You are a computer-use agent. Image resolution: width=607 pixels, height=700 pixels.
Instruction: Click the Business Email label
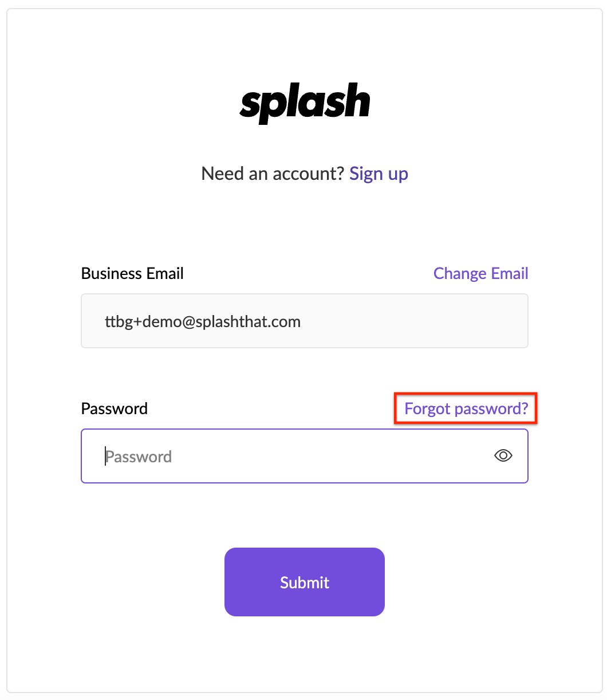click(x=132, y=273)
